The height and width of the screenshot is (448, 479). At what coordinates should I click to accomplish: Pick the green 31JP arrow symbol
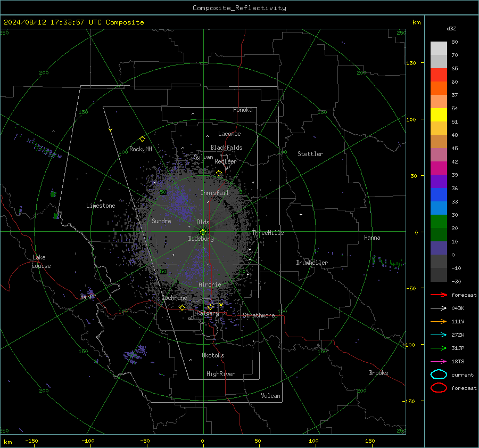tap(439, 348)
